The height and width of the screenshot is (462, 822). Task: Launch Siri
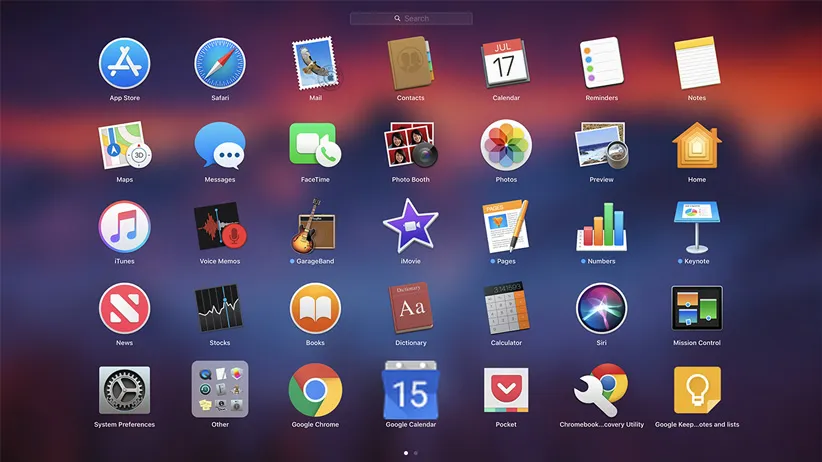(602, 308)
